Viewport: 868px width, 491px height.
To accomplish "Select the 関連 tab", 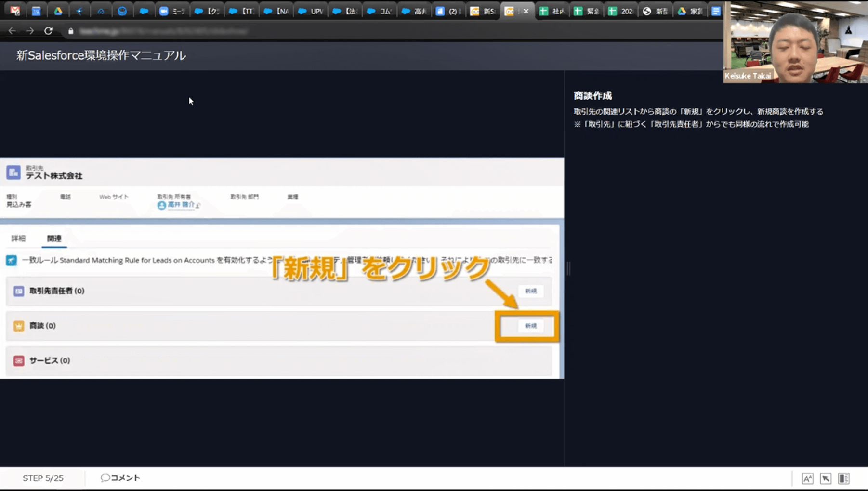I will [54, 239].
